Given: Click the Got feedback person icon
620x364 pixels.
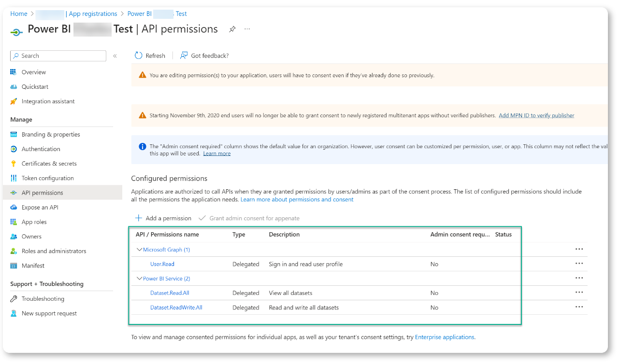Looking at the screenshot, I should click(x=184, y=56).
